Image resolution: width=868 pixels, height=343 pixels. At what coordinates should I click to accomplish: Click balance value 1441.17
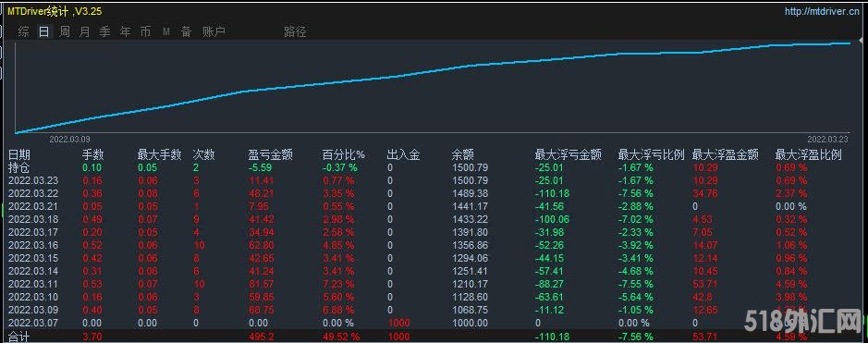coord(470,206)
